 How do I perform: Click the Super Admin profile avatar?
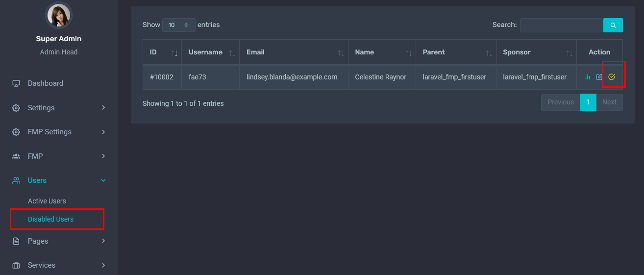[x=59, y=15]
